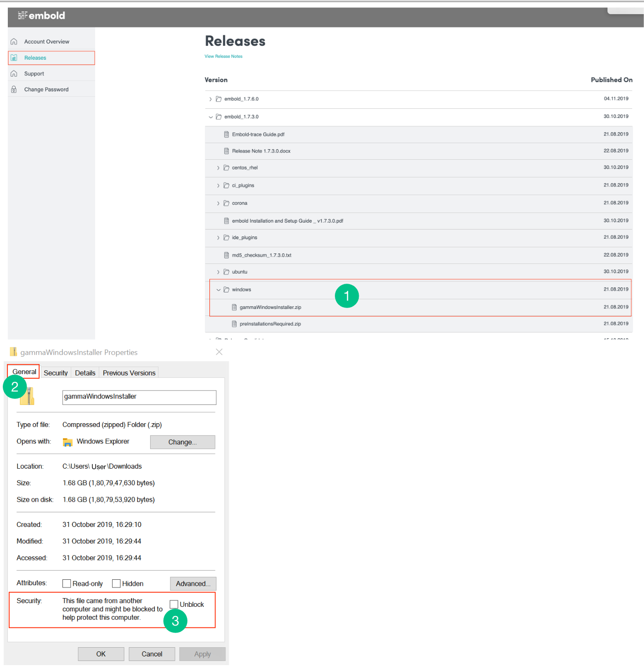Click the Release Note 1.7.3.0.docx file icon
This screenshot has height=672, width=644.
pos(226,151)
